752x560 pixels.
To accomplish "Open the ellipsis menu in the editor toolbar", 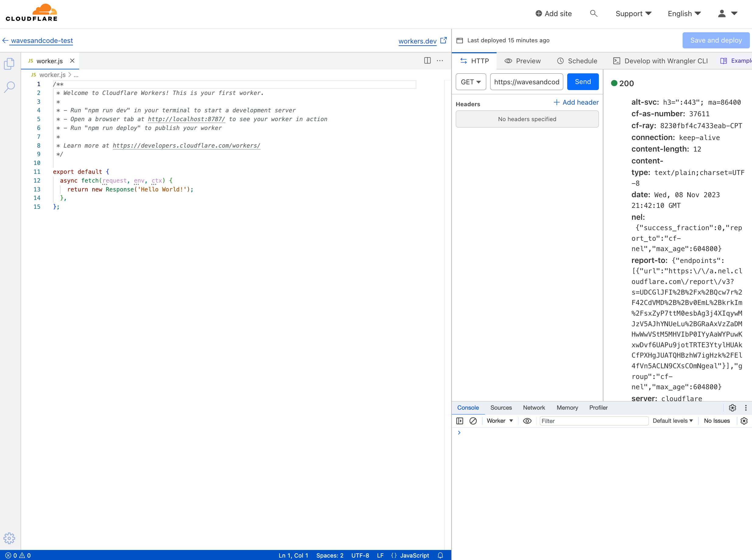I will coord(440,61).
